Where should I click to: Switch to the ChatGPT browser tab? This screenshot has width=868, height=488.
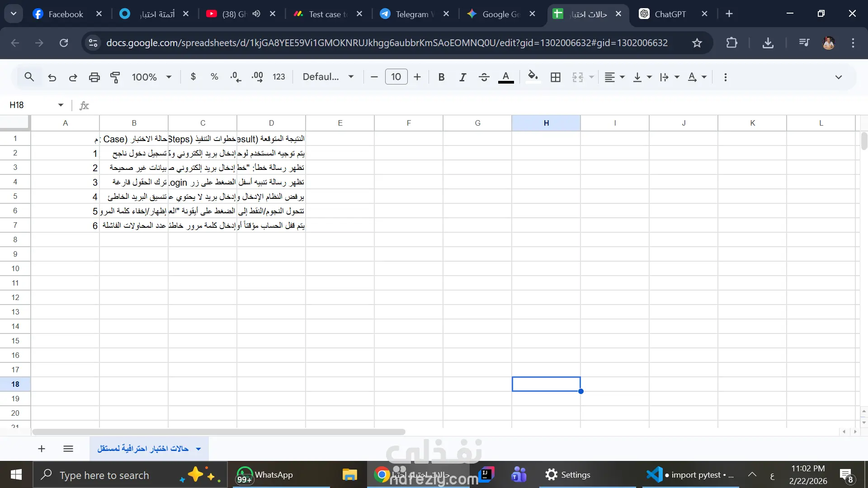pyautogui.click(x=670, y=14)
